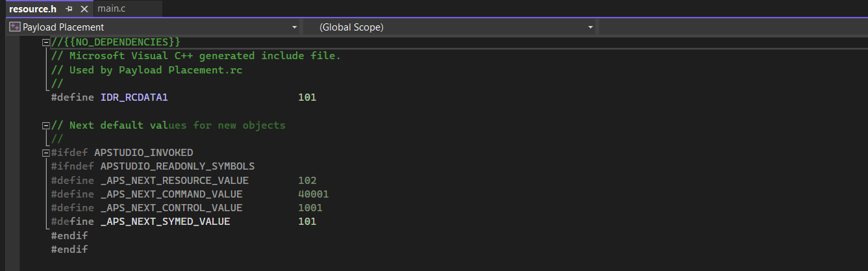Close the resource.h tab
Viewport: 868px width, 271px height.
coord(84,9)
